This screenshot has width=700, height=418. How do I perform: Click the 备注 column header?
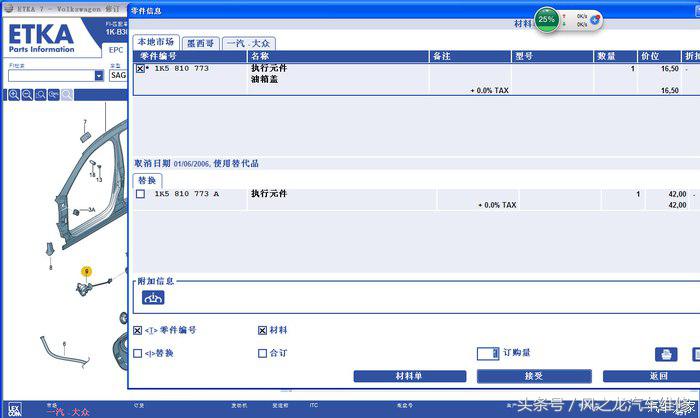coord(471,56)
